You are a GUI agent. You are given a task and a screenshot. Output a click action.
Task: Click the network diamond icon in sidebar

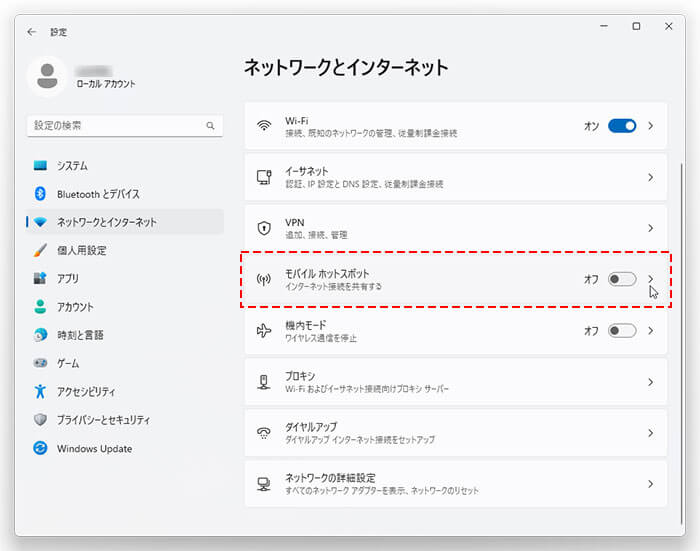point(40,222)
